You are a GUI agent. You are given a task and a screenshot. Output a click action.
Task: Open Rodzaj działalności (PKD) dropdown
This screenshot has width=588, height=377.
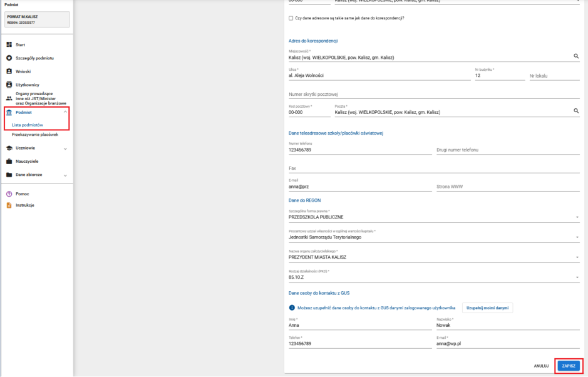[x=576, y=277]
